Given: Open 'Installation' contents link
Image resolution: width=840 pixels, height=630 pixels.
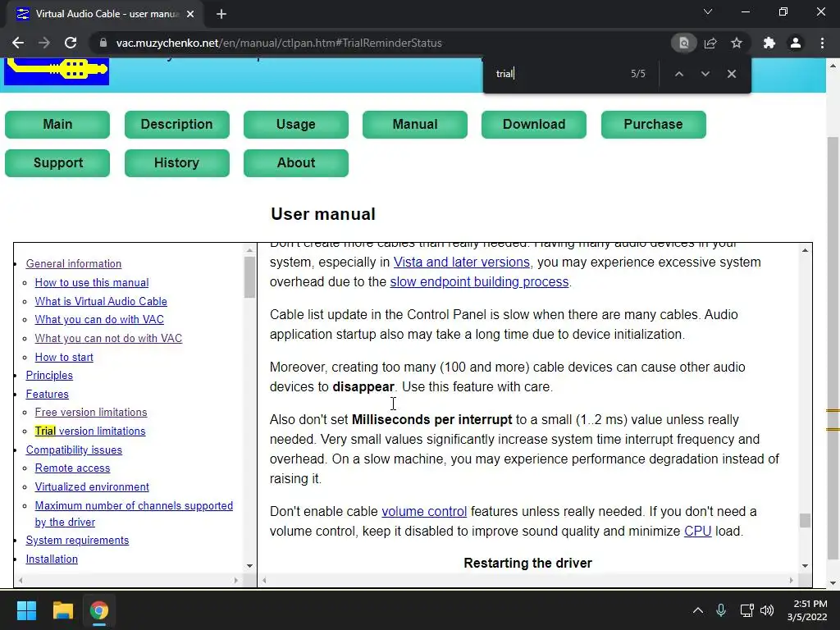Looking at the screenshot, I should pos(52,559).
